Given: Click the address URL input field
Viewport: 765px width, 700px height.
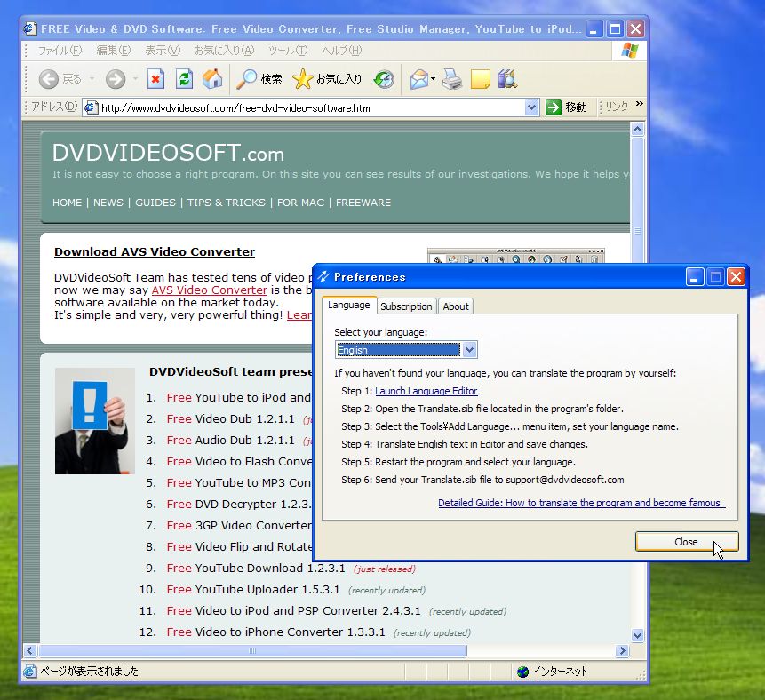Looking at the screenshot, I should (312, 107).
